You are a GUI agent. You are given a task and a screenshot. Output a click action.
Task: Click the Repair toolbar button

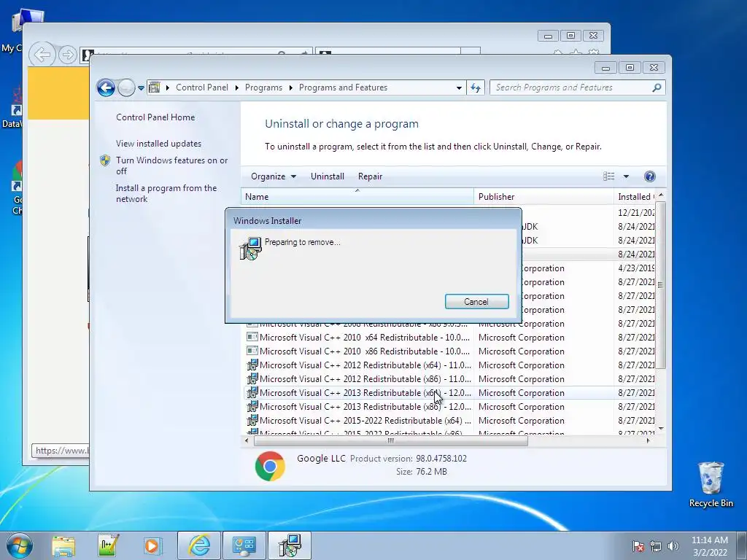tap(370, 176)
